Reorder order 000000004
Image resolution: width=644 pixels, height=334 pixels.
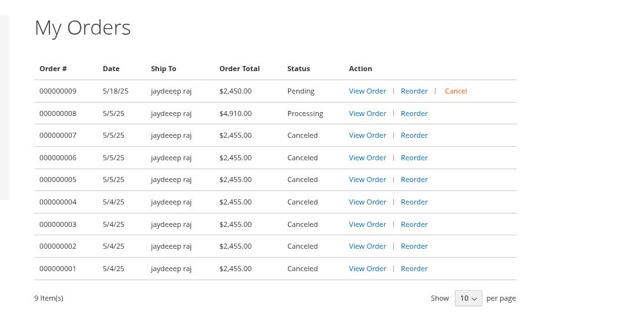coord(414,202)
